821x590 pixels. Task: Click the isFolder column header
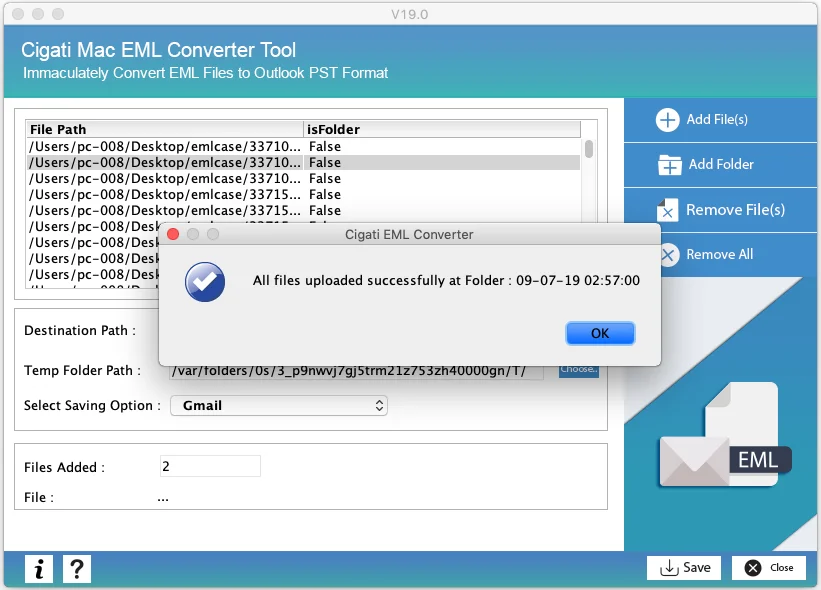coord(442,129)
